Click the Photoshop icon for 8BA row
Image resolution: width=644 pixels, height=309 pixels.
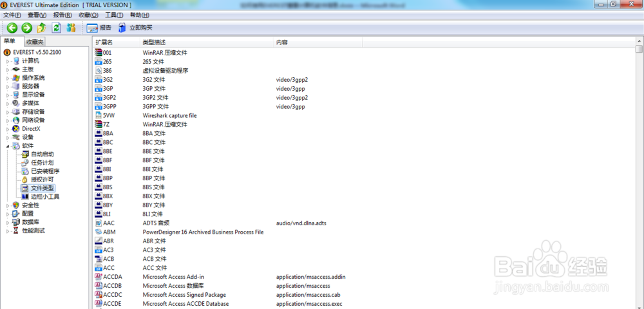[x=99, y=133]
